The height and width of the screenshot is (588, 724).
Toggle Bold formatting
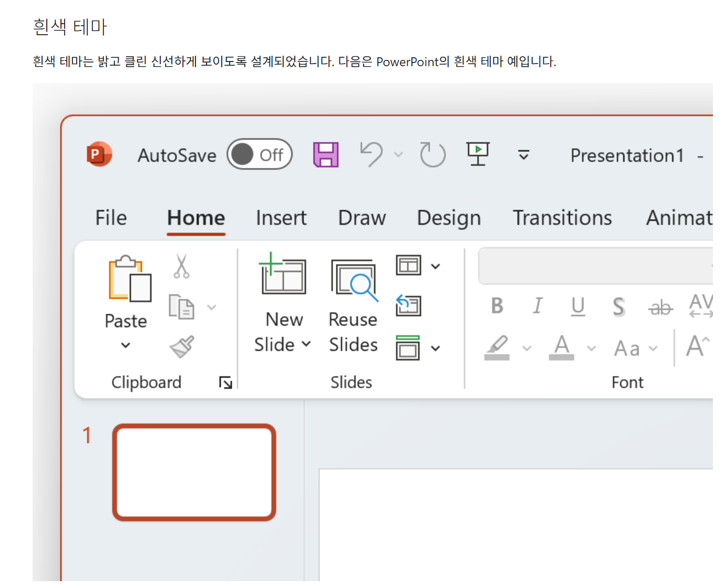(497, 306)
